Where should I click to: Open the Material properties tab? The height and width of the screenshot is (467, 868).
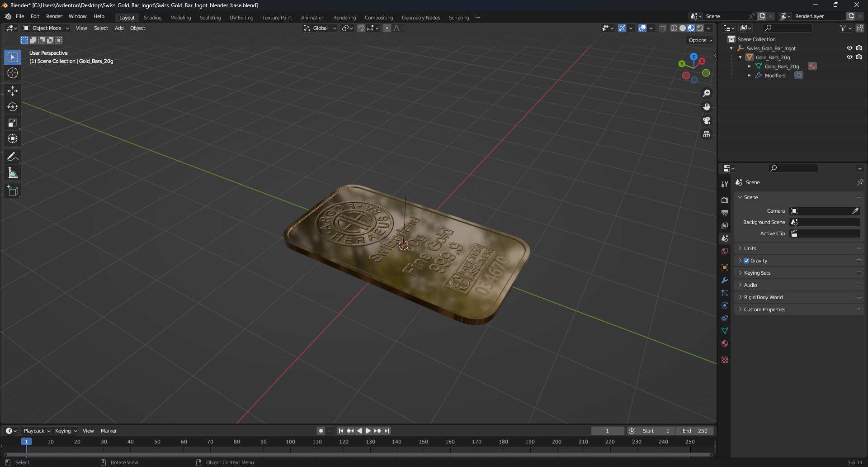(725, 343)
